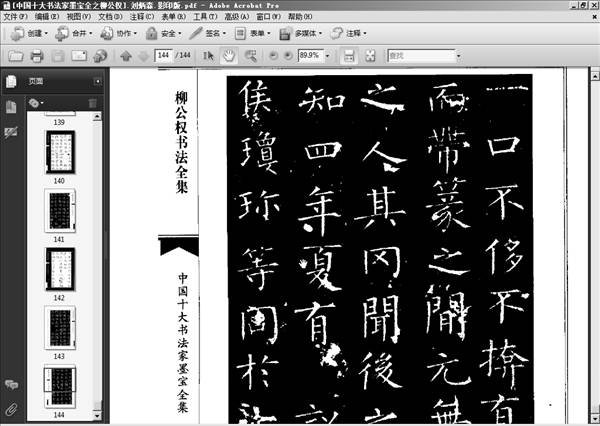Select page thumbnail 142

tap(60, 269)
